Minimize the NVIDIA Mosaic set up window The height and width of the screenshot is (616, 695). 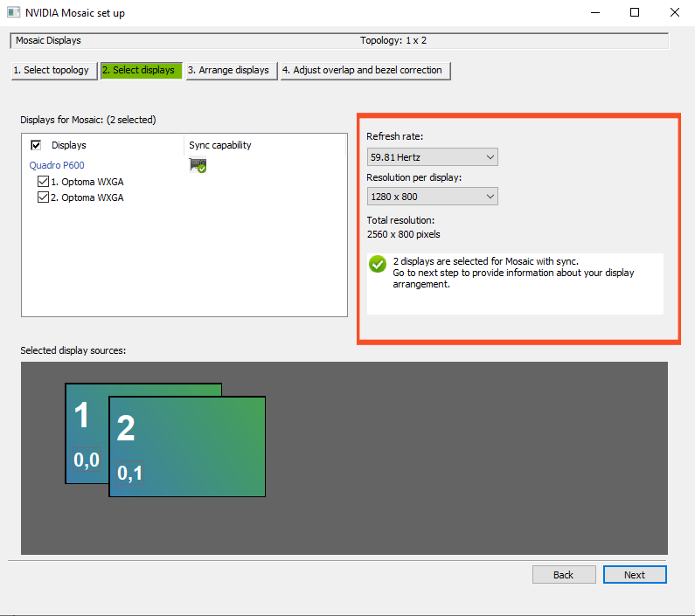pyautogui.click(x=595, y=12)
